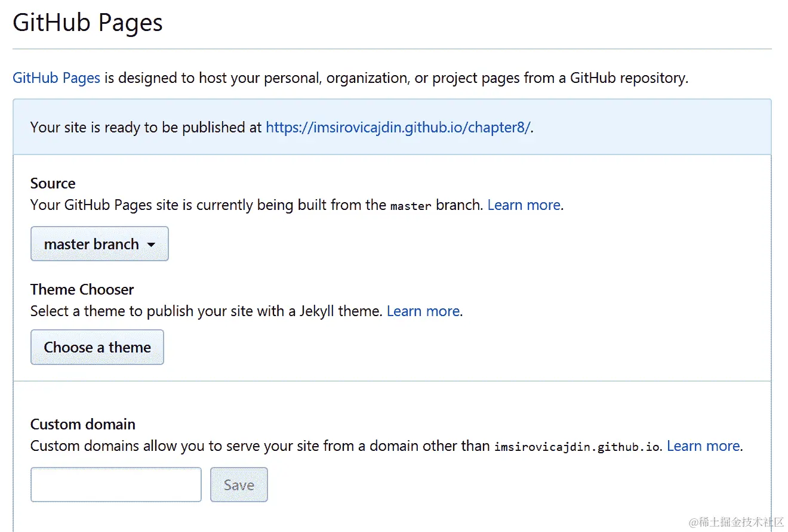Image resolution: width=788 pixels, height=532 pixels.
Task: Click the 'Select a theme to publish' description
Action: coord(206,311)
